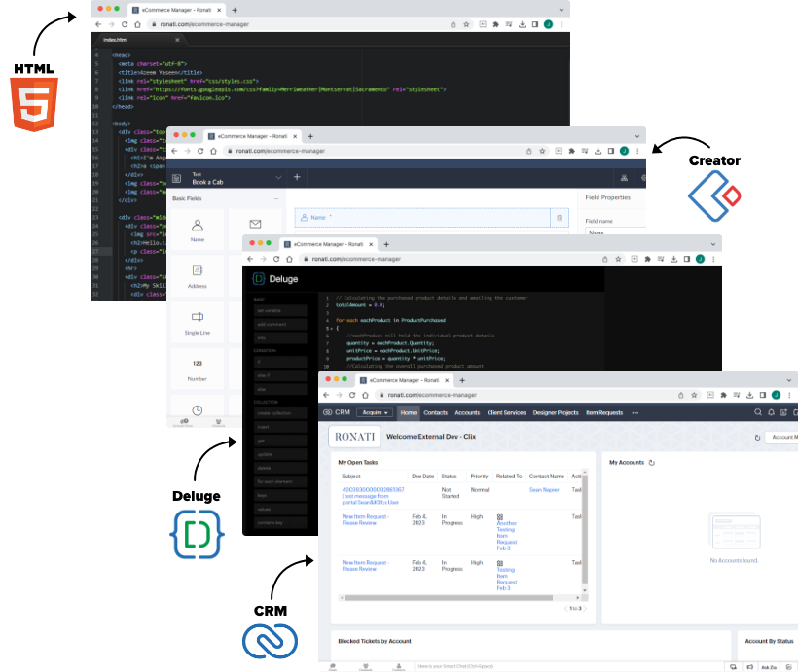This screenshot has height=672, width=798.
Task: Go back in the Creator browser window
Action: click(174, 151)
